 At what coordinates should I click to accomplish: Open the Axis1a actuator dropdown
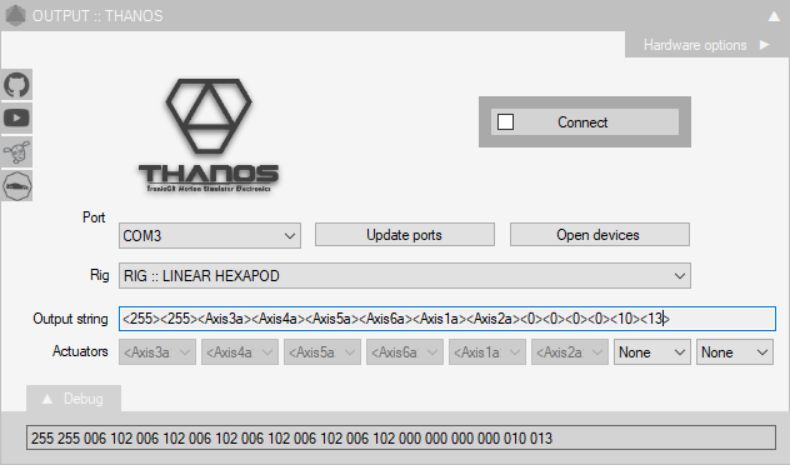[488, 352]
